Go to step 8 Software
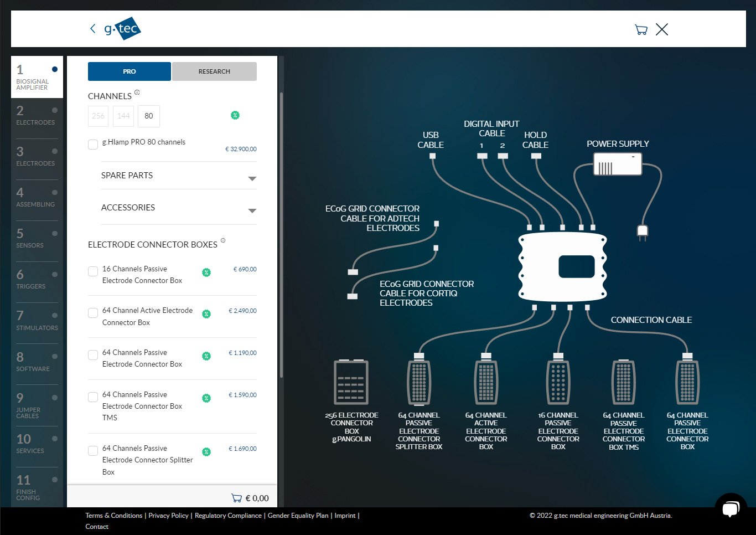 click(x=37, y=361)
